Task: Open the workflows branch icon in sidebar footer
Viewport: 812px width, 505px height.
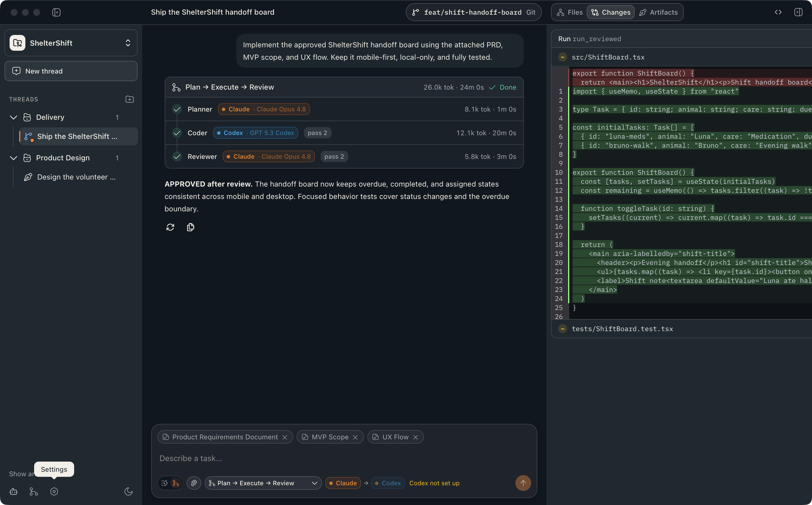Action: click(x=34, y=492)
